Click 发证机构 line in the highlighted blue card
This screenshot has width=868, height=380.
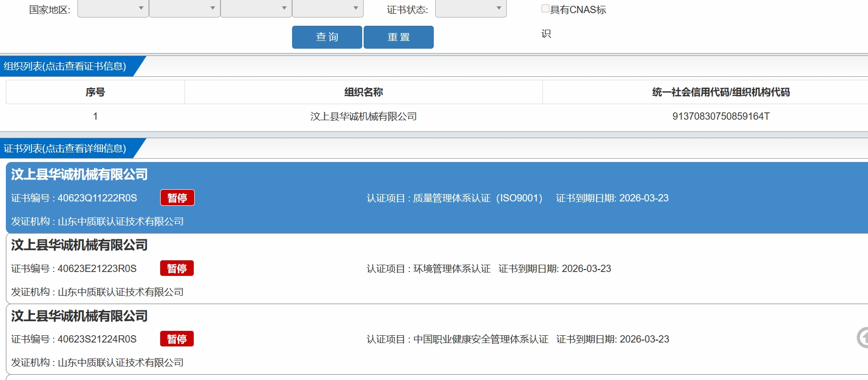point(97,221)
